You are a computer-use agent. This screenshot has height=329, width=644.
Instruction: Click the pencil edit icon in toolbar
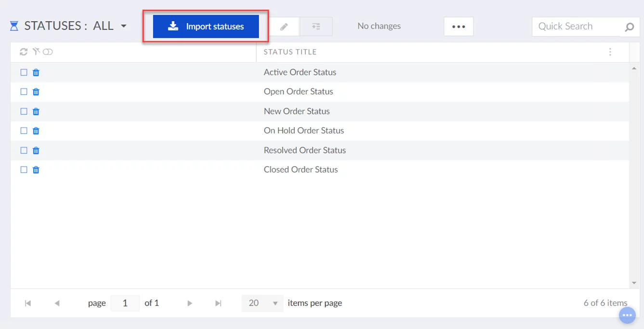(x=284, y=26)
